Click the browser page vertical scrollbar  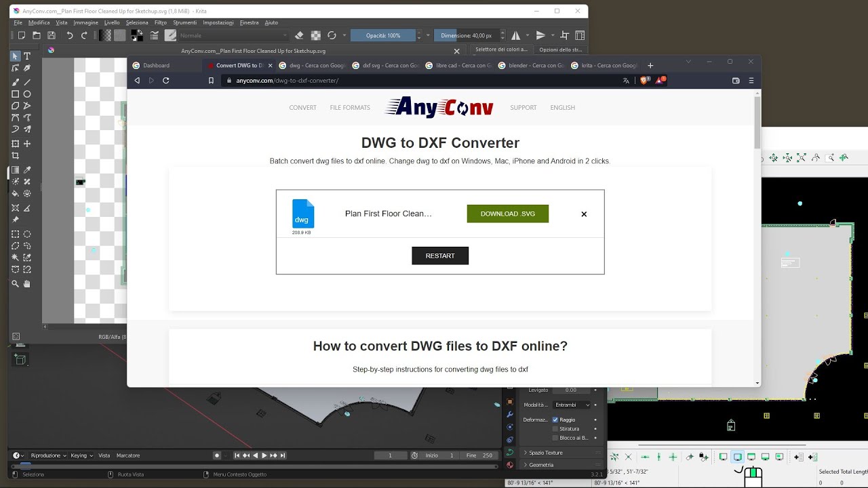pos(757,122)
